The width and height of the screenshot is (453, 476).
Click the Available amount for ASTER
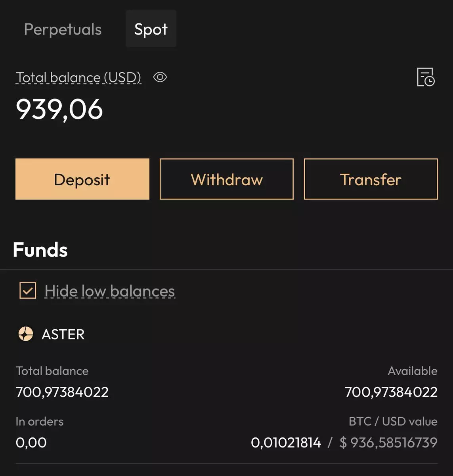coord(391,392)
